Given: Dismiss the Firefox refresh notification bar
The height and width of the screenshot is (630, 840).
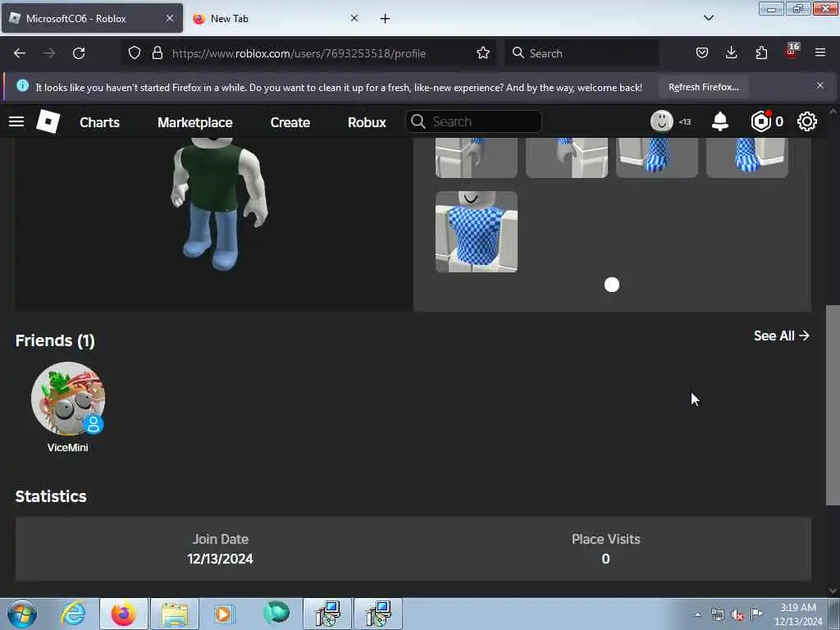Looking at the screenshot, I should click(x=819, y=85).
